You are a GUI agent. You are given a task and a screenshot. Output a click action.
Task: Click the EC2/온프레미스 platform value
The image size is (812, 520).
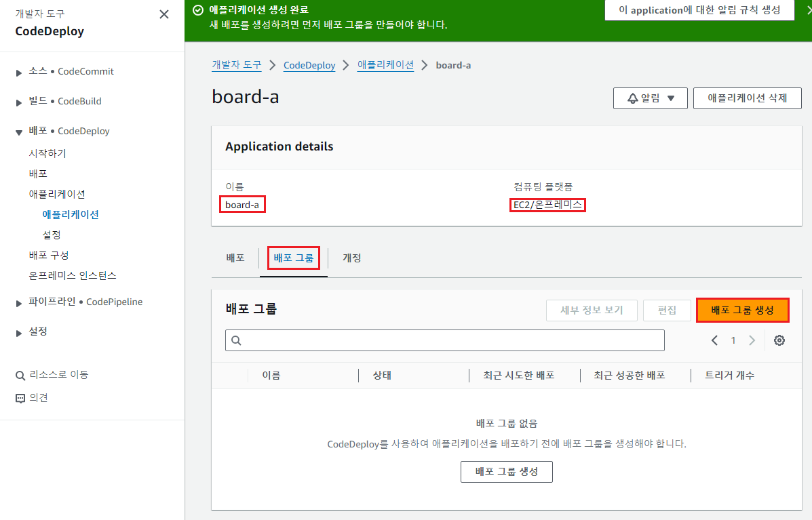[x=547, y=204]
